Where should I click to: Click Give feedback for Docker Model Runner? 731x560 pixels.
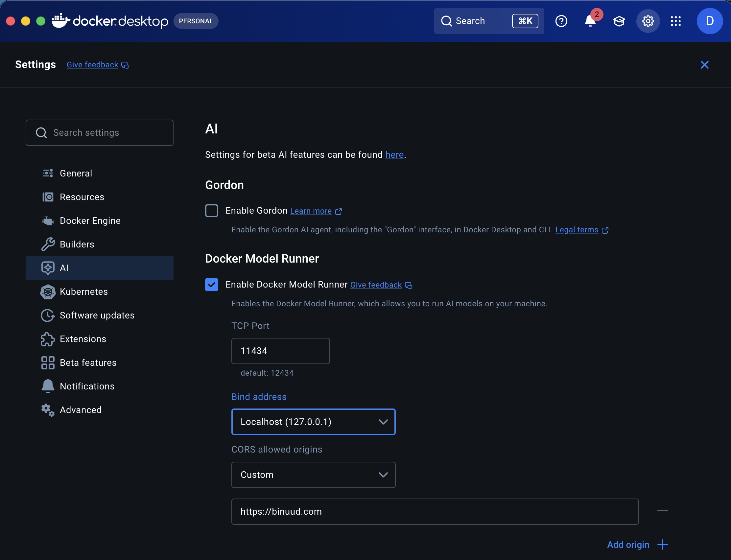[376, 285]
